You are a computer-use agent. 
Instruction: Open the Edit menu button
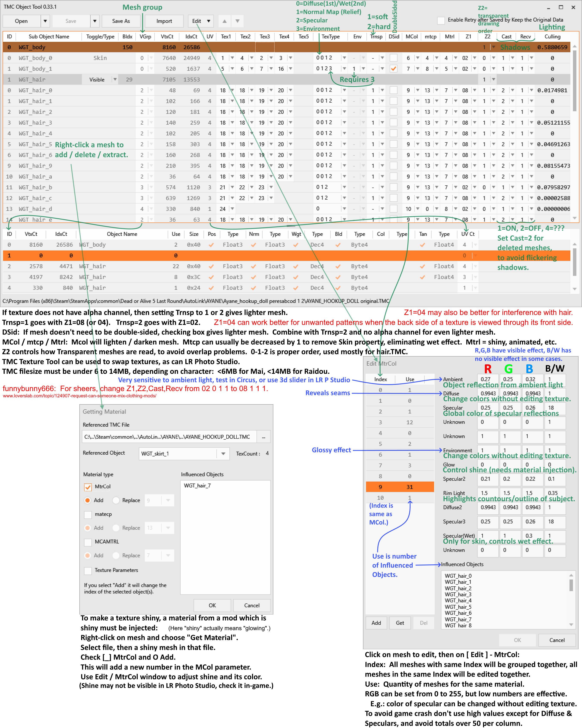click(x=201, y=21)
